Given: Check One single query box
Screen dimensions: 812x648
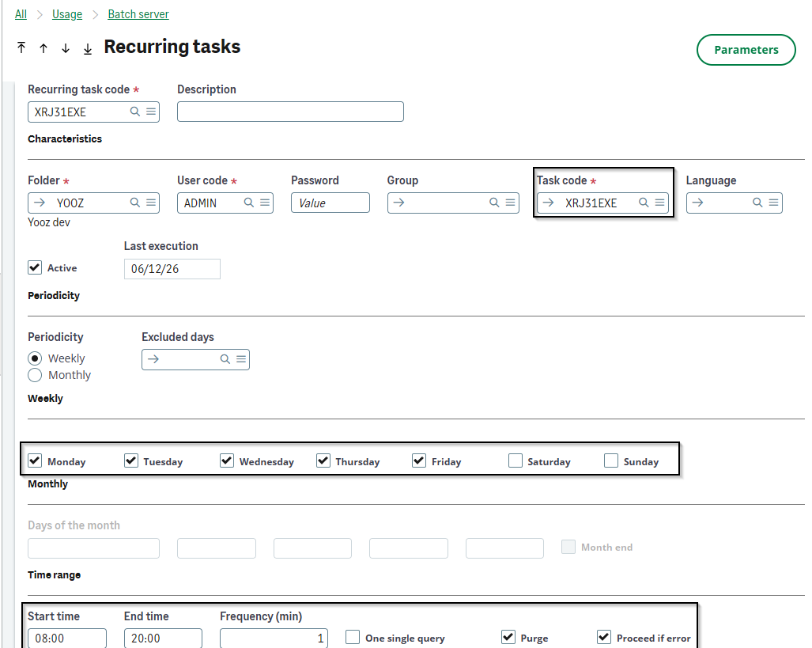Looking at the screenshot, I should (x=353, y=637).
